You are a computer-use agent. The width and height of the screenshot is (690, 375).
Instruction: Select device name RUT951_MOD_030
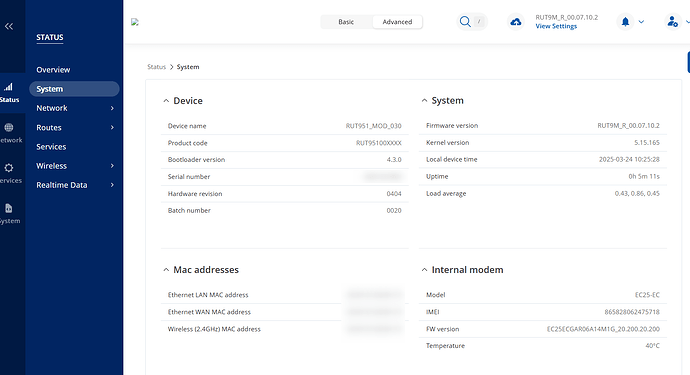(x=373, y=126)
